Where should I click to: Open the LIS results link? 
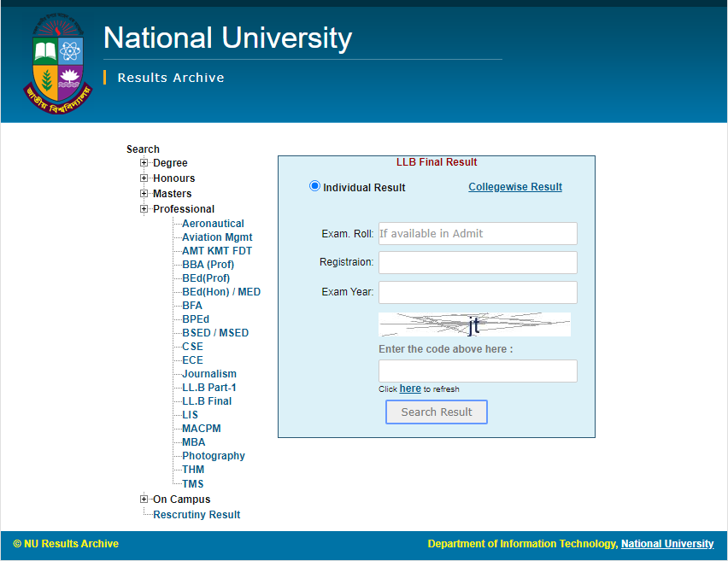click(190, 415)
